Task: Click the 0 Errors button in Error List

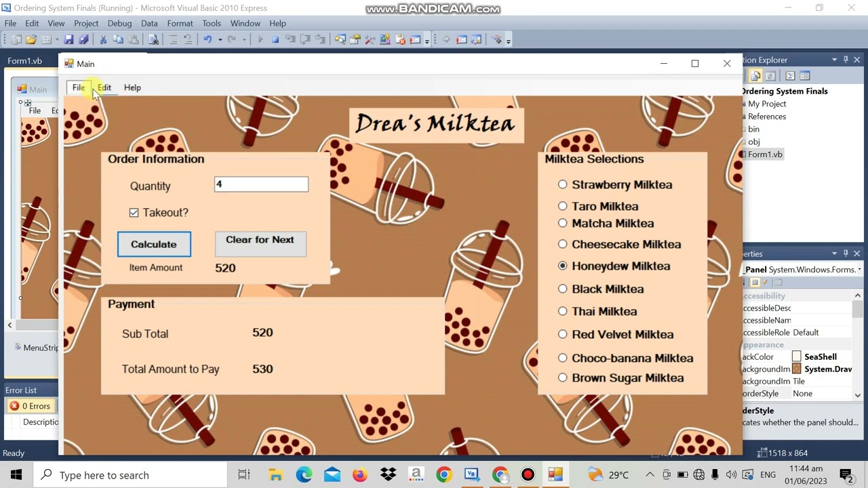Action: tap(31, 406)
